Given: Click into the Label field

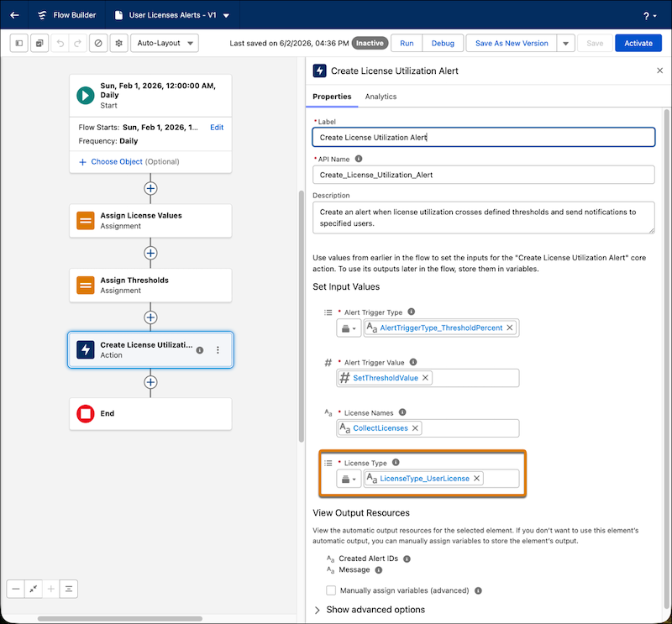Looking at the screenshot, I should 484,137.
